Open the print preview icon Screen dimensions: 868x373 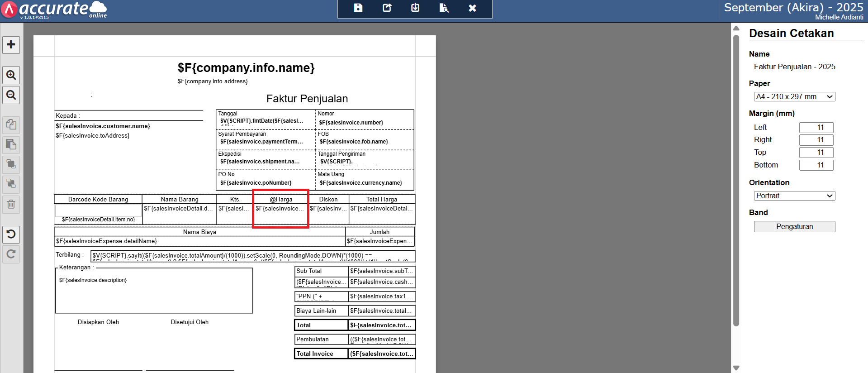pos(444,8)
